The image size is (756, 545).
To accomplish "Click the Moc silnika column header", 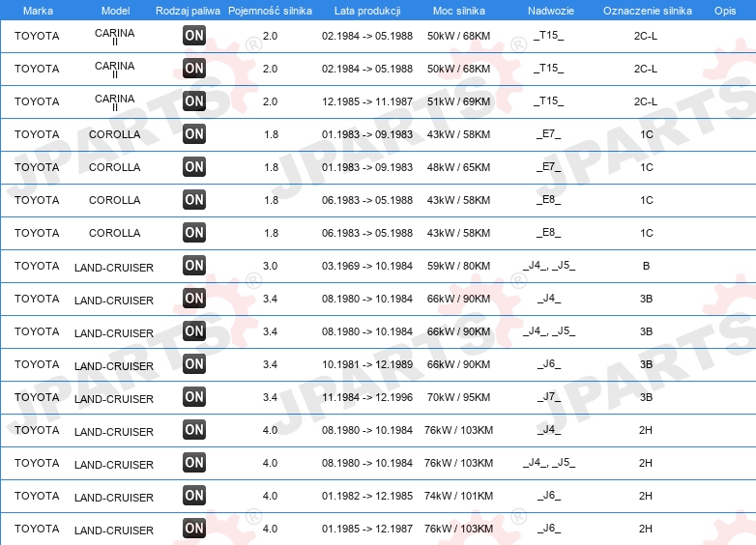I will (x=459, y=11).
